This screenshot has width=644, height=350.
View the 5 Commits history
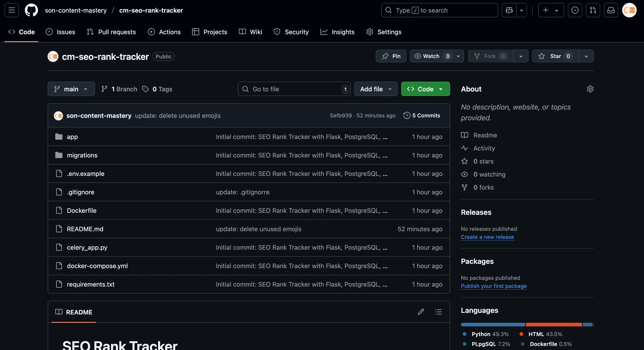click(422, 115)
